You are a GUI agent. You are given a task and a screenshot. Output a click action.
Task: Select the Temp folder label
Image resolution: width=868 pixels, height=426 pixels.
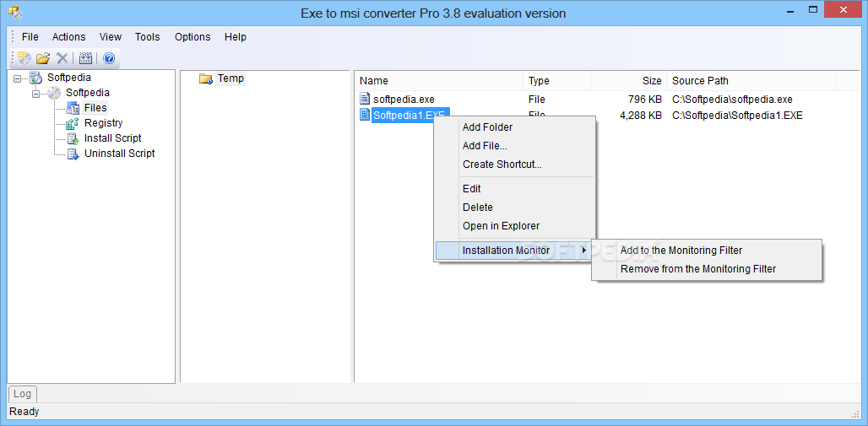point(231,78)
